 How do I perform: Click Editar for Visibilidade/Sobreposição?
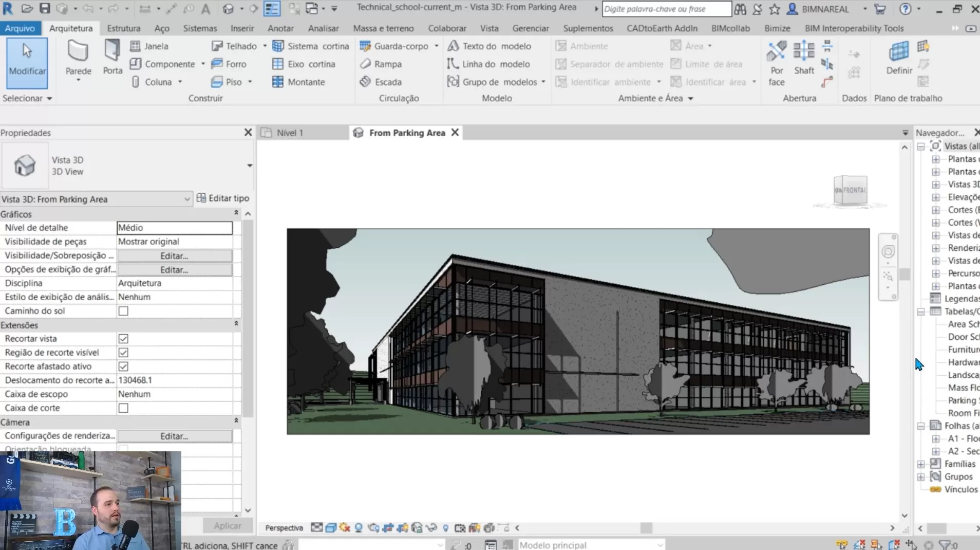click(x=174, y=255)
